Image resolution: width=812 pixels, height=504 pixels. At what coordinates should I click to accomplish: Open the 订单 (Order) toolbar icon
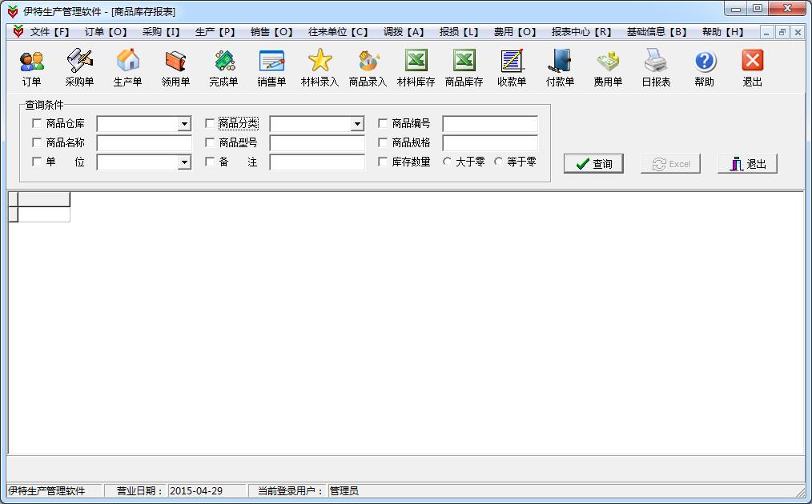click(x=32, y=67)
